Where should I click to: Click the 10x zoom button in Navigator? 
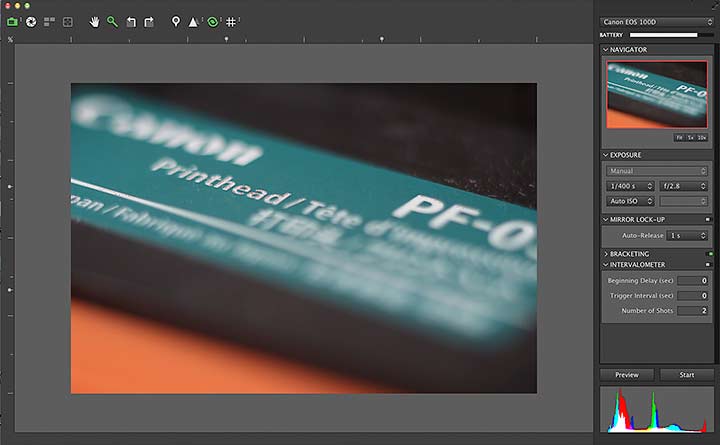(x=702, y=137)
